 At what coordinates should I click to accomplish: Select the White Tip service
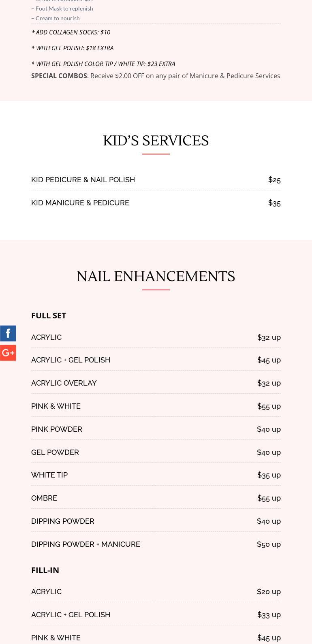click(x=49, y=475)
